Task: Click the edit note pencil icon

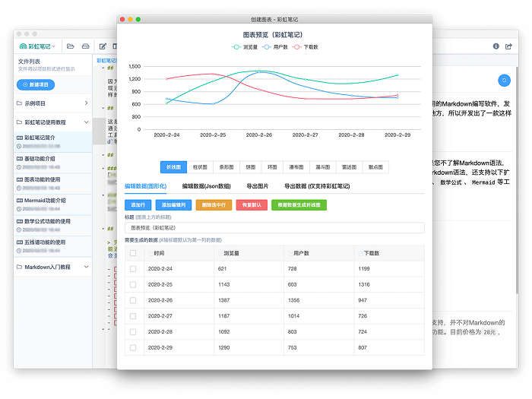Action: tap(103, 46)
